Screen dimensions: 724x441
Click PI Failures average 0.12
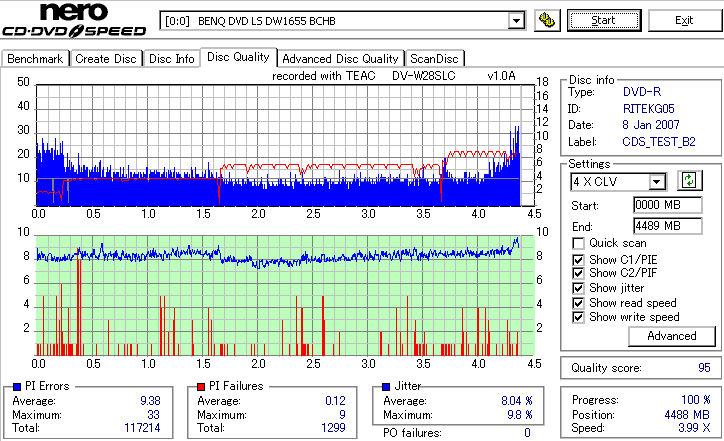coord(335,401)
